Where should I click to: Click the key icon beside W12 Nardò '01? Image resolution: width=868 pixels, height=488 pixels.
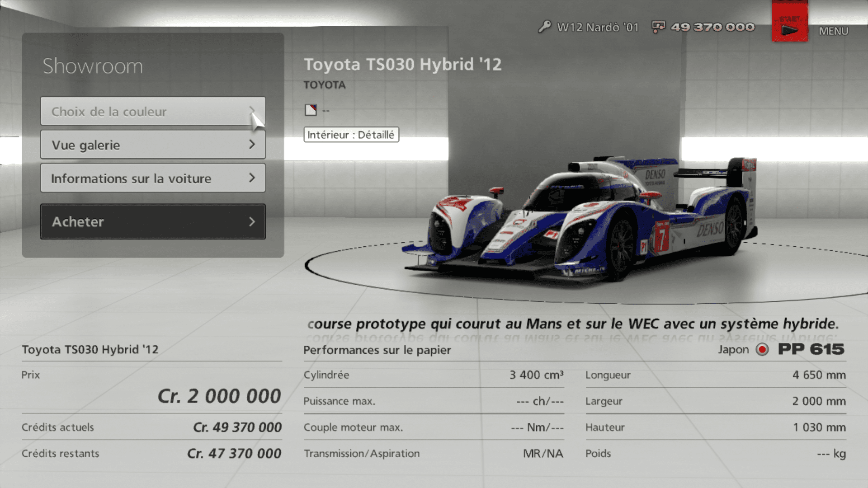coord(544,27)
